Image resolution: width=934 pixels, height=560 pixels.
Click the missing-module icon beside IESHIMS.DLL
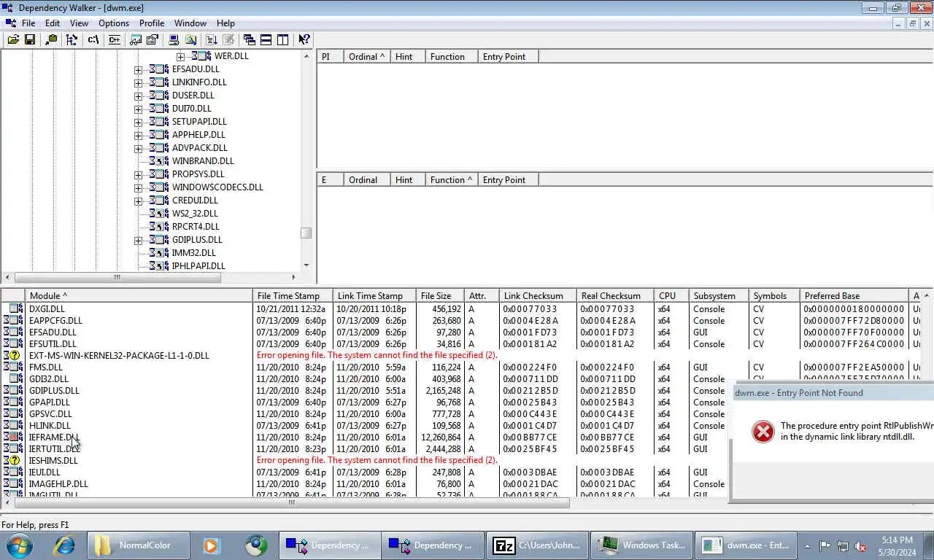[x=13, y=461]
